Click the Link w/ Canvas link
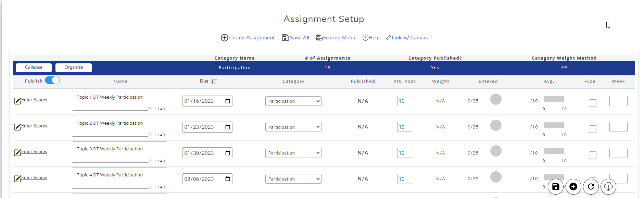The width and height of the screenshot is (644, 198). 410,38
